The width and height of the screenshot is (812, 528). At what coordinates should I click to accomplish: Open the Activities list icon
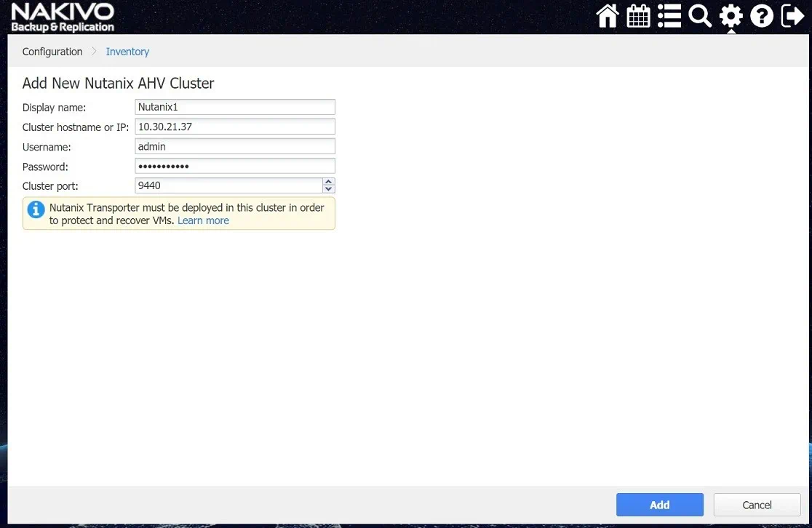pos(669,16)
